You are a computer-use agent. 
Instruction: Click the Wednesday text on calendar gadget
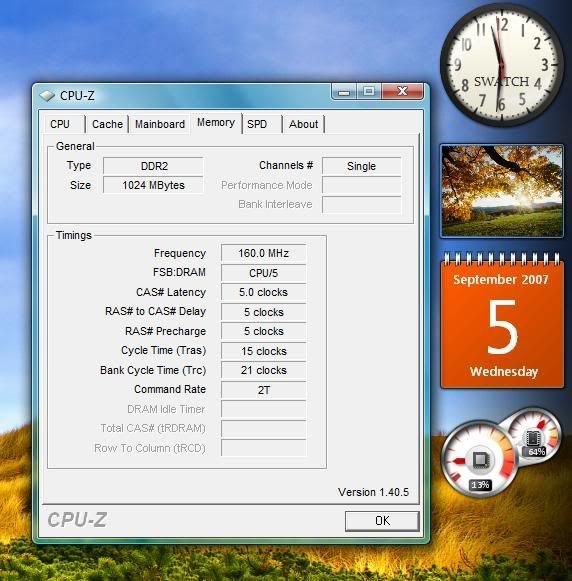(x=503, y=371)
